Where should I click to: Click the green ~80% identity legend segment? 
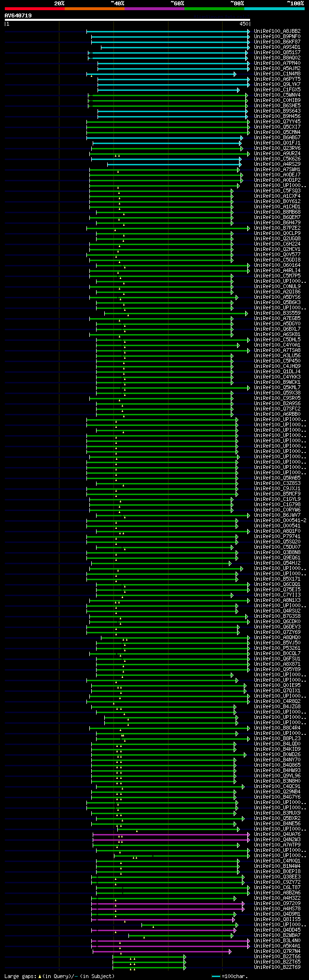click(214, 8)
